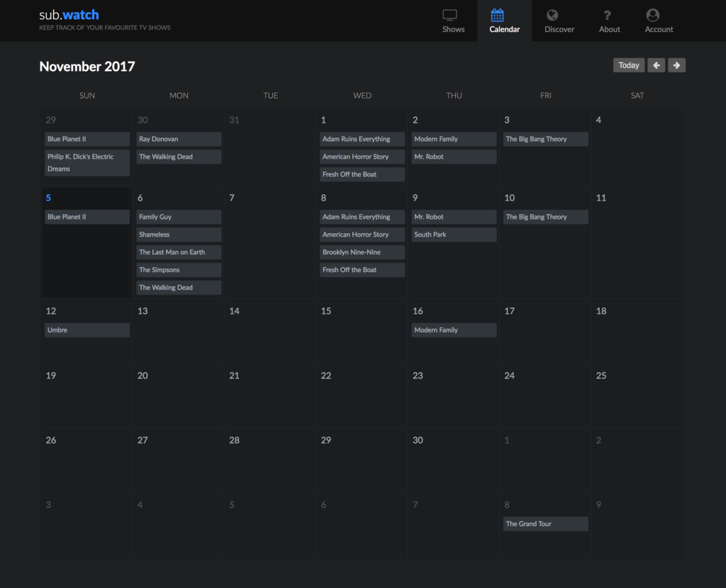This screenshot has height=588, width=726.
Task: Open Modern Family on November 2
Action: 454,139
